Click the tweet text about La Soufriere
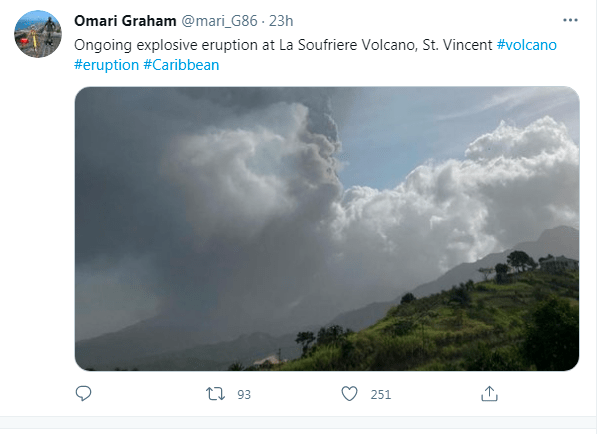 click(x=283, y=45)
